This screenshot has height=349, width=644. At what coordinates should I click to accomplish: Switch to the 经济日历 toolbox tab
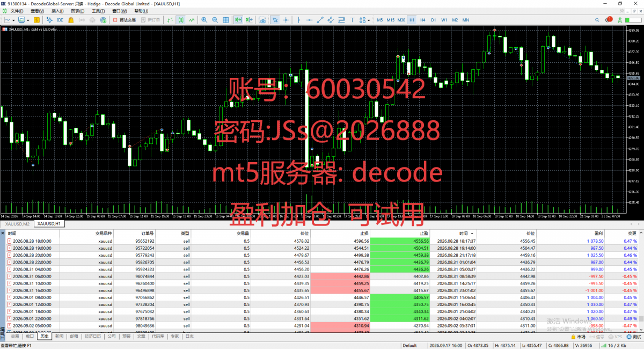click(93, 336)
